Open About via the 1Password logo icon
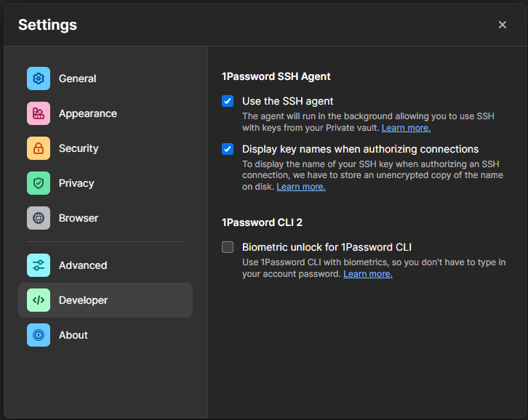Viewport: 528px width, 420px height. 39,335
